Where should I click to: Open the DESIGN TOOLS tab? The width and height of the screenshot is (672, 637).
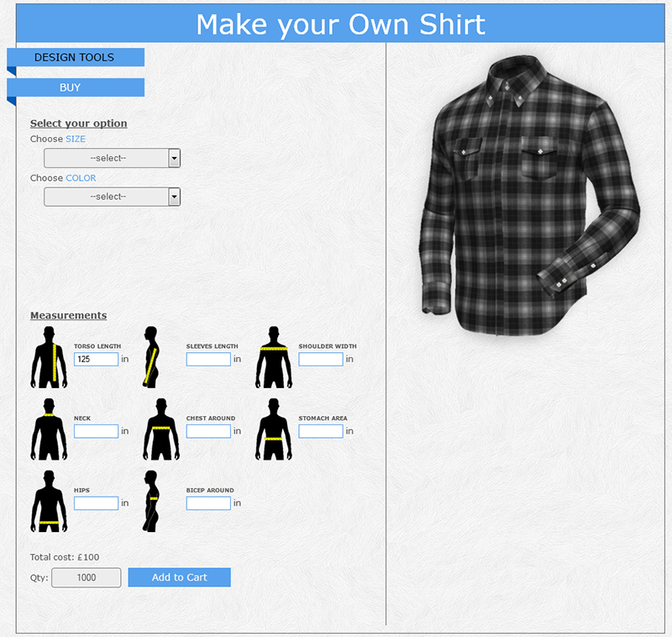76,57
